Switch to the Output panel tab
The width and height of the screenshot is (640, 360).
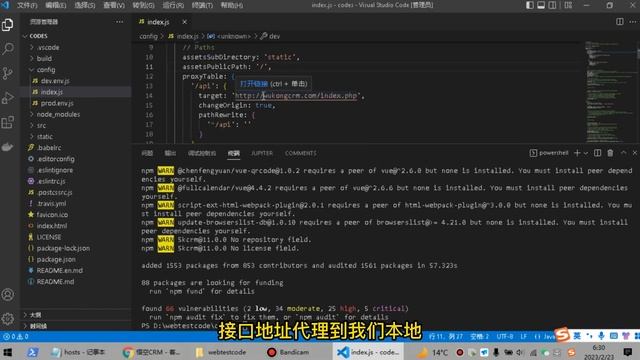pyautogui.click(x=170, y=153)
